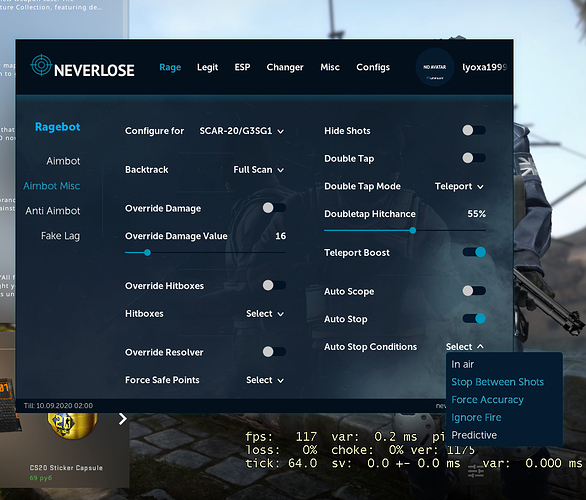
Task: Click the white right arrow next to the capsule
Action: (x=123, y=419)
